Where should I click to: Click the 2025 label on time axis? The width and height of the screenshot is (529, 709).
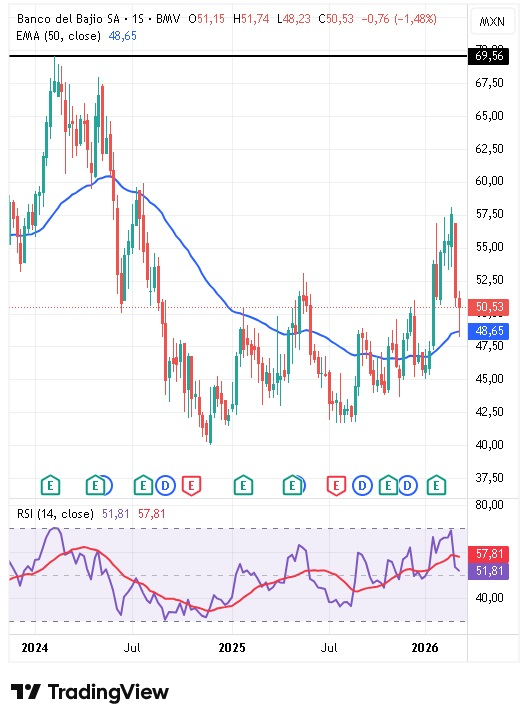231,648
